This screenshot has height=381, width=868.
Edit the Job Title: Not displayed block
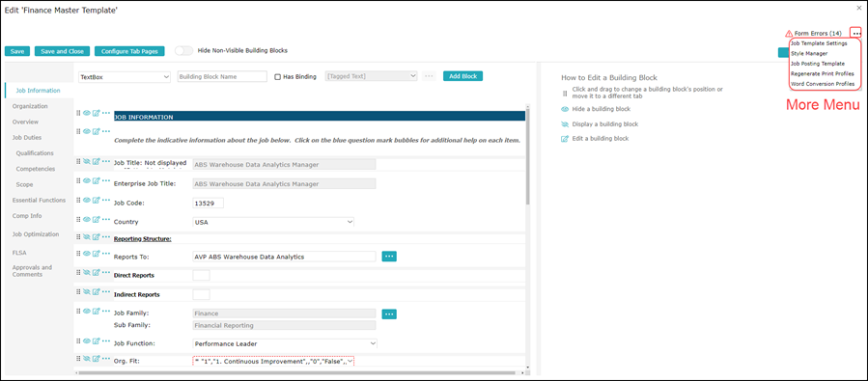tap(96, 161)
